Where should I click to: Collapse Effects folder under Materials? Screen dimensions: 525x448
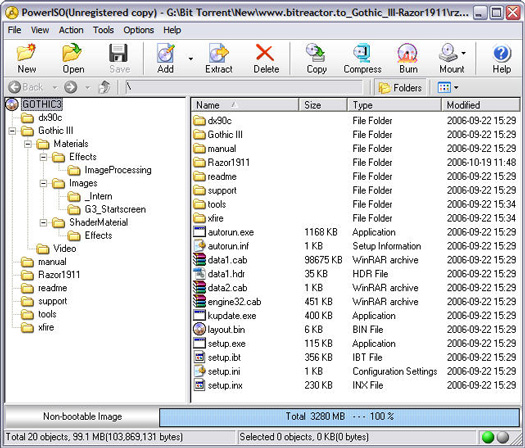pos(43,157)
